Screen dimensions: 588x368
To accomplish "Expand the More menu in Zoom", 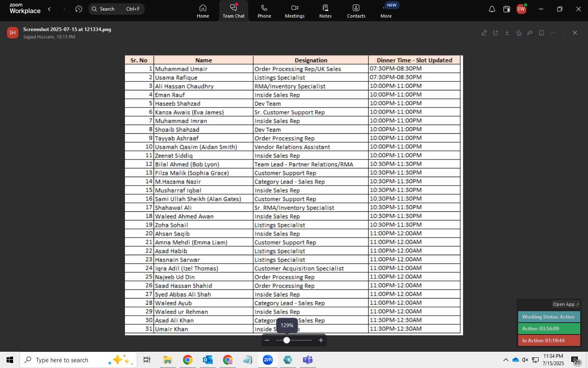I will pyautogui.click(x=386, y=11).
